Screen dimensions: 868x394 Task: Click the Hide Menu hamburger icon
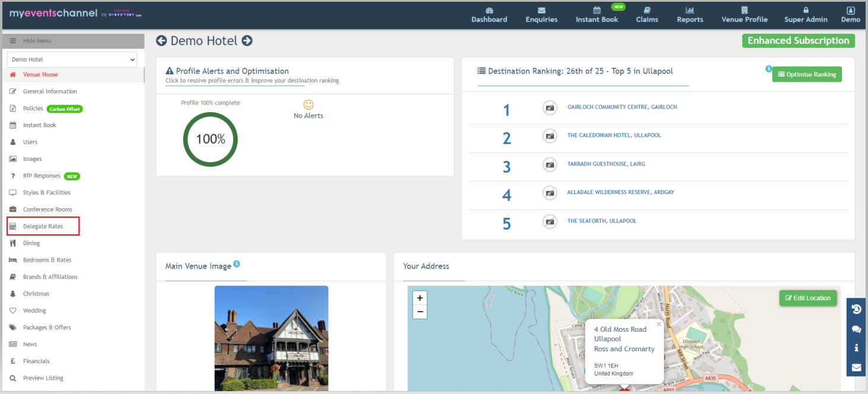pyautogui.click(x=13, y=41)
